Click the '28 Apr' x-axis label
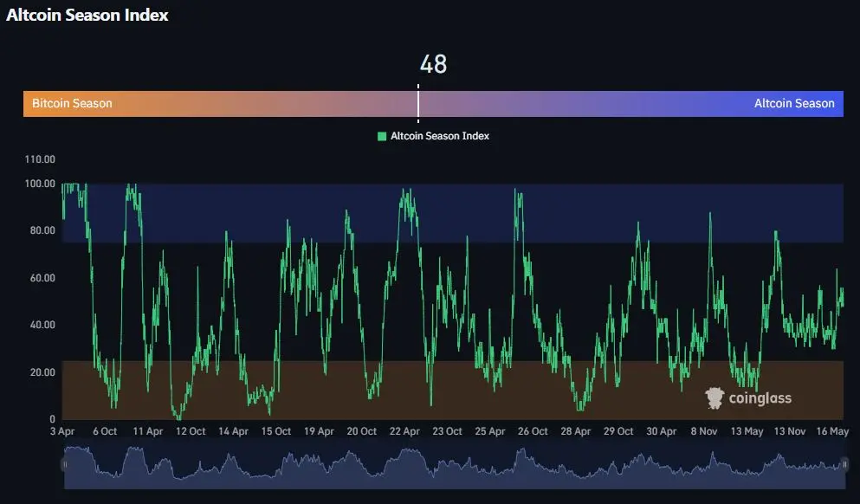The height and width of the screenshot is (504, 860). point(575,431)
